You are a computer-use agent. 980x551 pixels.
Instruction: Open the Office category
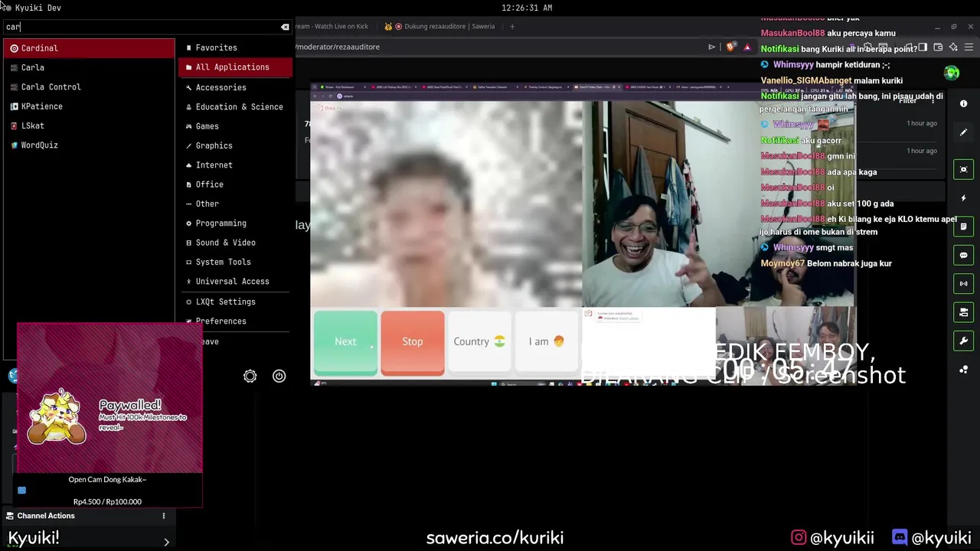coord(235,184)
